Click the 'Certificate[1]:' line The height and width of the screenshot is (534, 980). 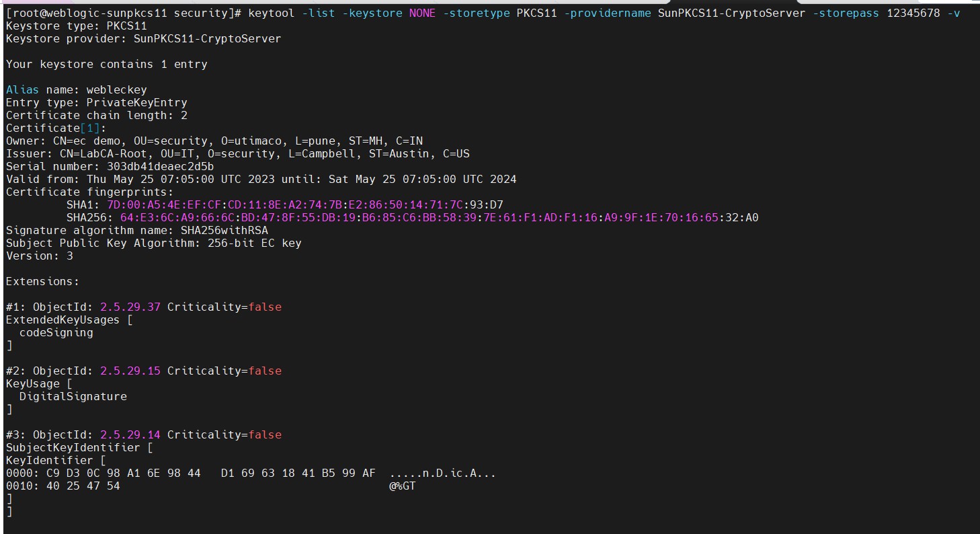point(56,128)
